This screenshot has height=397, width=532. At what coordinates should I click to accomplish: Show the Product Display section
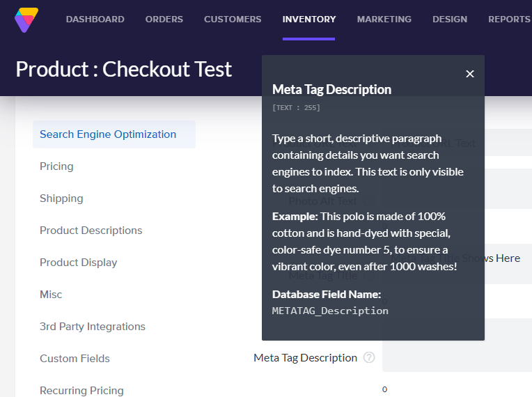click(x=78, y=263)
